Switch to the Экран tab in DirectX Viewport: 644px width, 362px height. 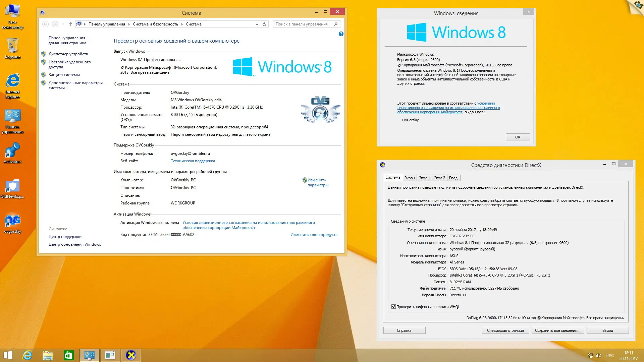[x=409, y=178]
